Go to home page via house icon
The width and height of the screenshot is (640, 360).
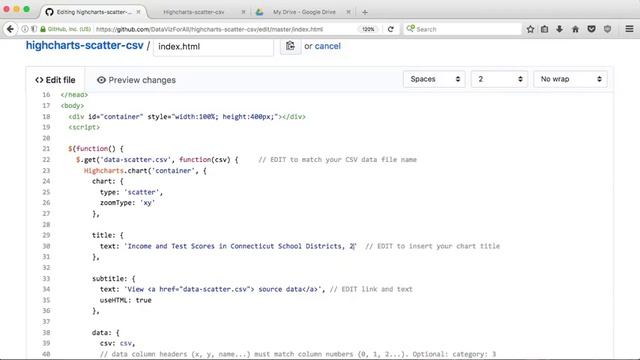(576, 29)
